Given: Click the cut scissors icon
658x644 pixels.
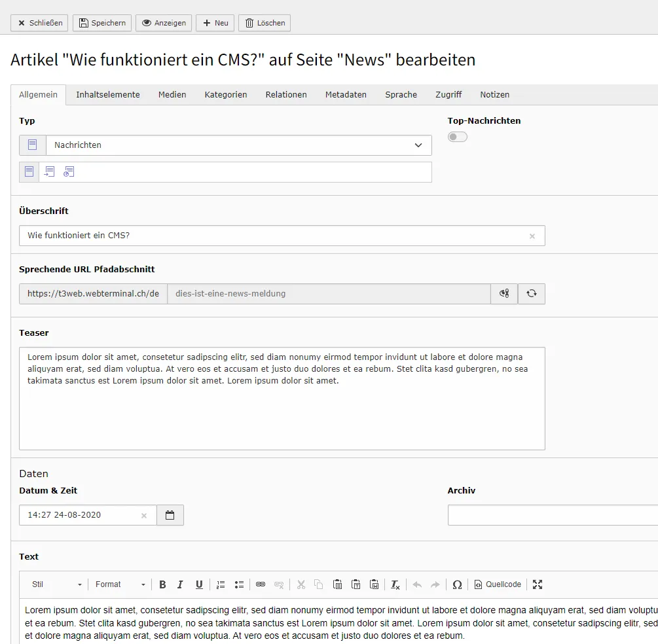Looking at the screenshot, I should pyautogui.click(x=301, y=584).
